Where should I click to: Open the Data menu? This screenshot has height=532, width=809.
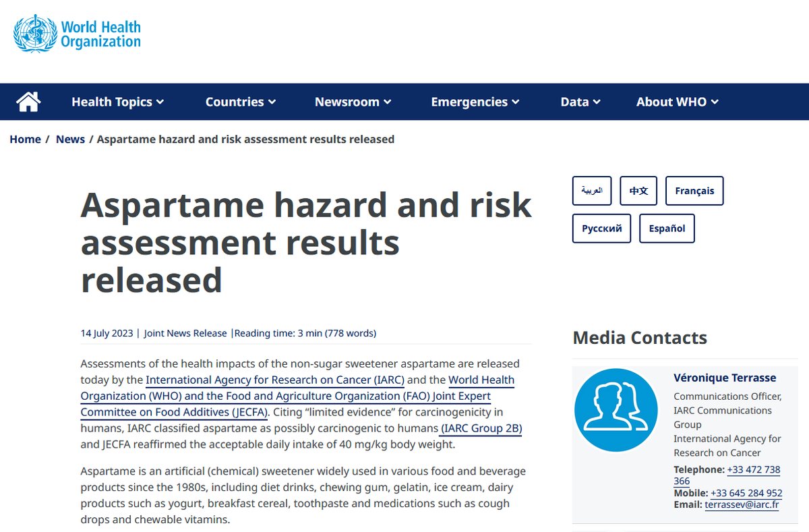pyautogui.click(x=580, y=102)
